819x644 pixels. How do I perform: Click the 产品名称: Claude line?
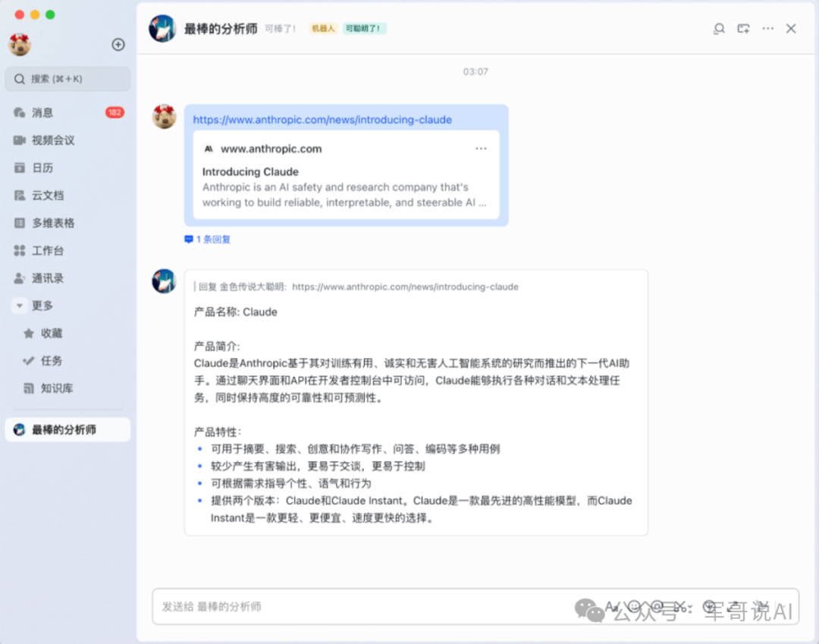236,313
